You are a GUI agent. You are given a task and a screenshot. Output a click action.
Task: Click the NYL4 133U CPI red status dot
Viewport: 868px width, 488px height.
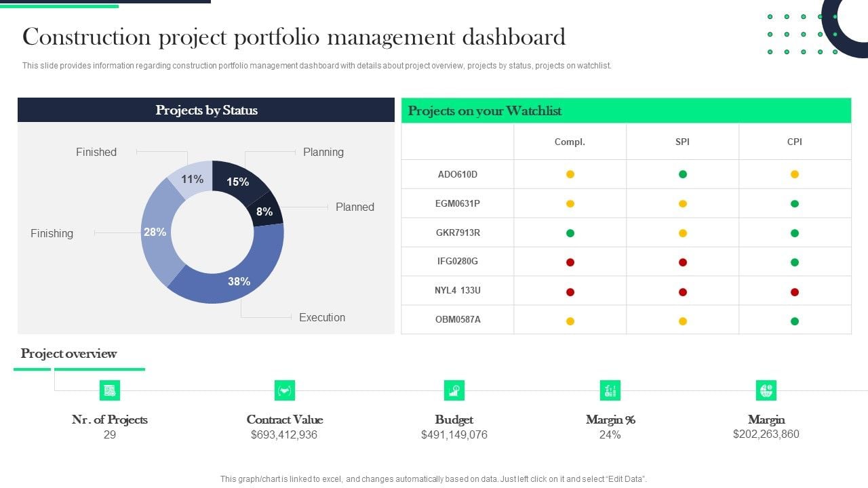click(x=795, y=292)
